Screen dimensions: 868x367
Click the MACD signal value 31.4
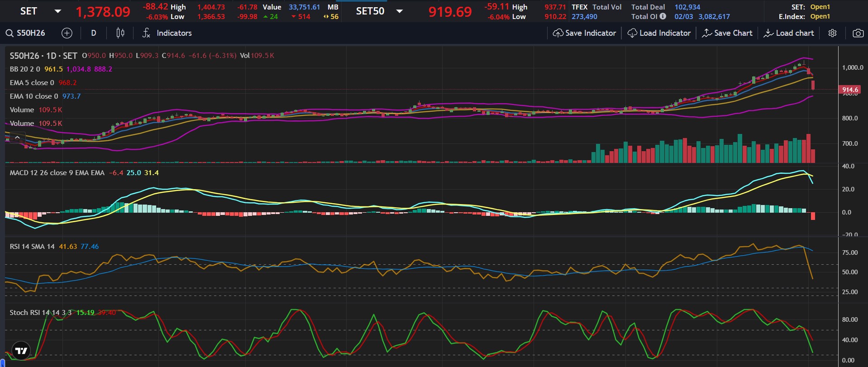151,173
